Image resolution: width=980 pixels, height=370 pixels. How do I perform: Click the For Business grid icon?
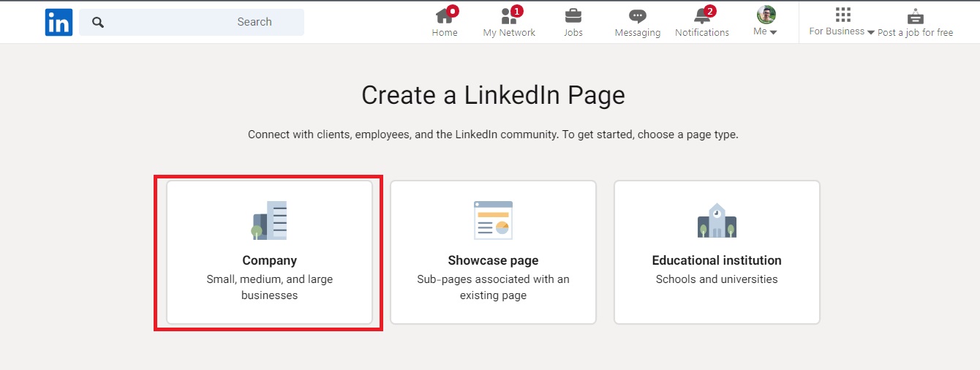[x=843, y=15]
